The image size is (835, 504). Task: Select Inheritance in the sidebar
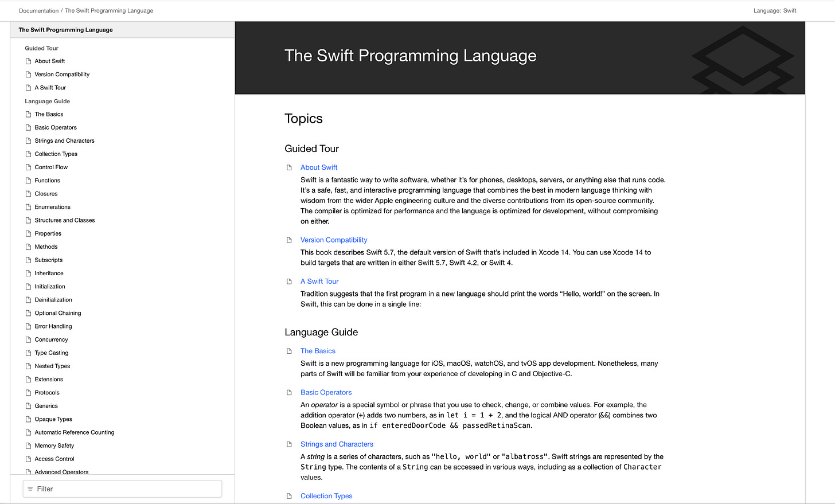point(49,274)
